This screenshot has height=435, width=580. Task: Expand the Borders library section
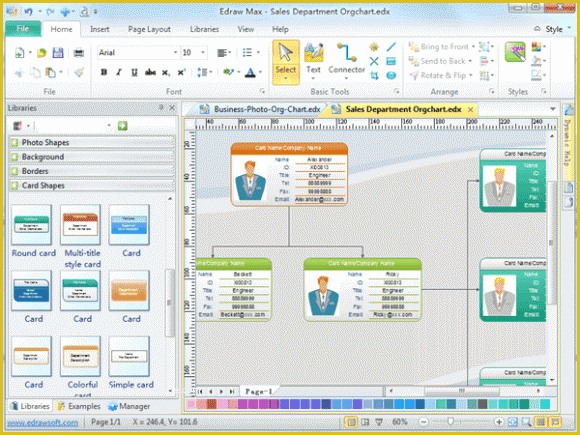92,171
